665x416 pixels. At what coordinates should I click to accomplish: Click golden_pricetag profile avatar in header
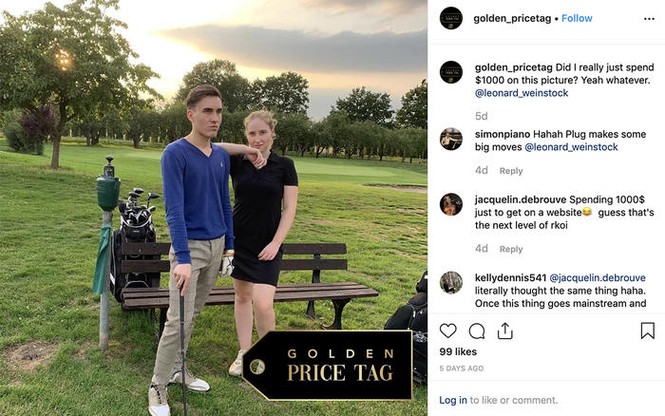coord(451,18)
